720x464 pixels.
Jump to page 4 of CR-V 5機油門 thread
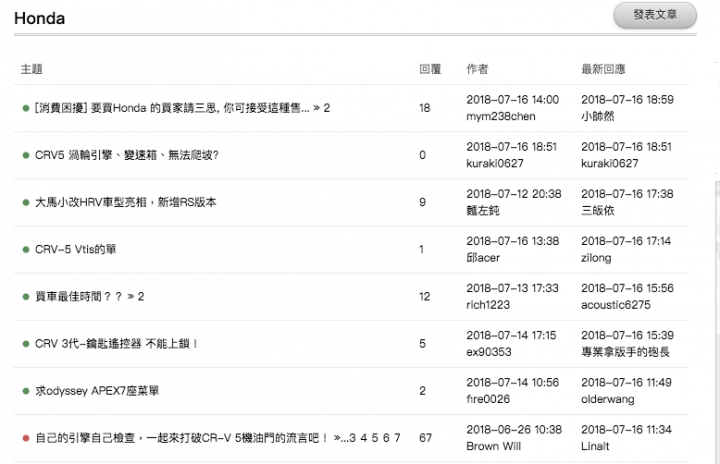(x=364, y=438)
